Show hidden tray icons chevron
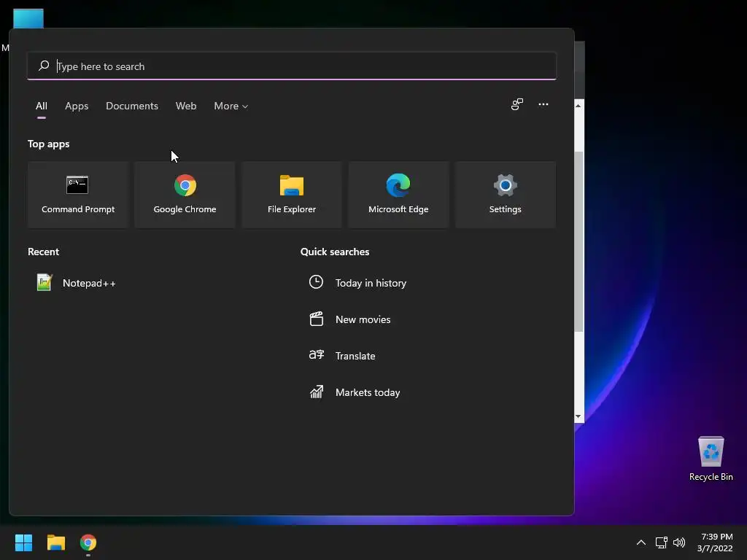The image size is (747, 560). (x=640, y=542)
